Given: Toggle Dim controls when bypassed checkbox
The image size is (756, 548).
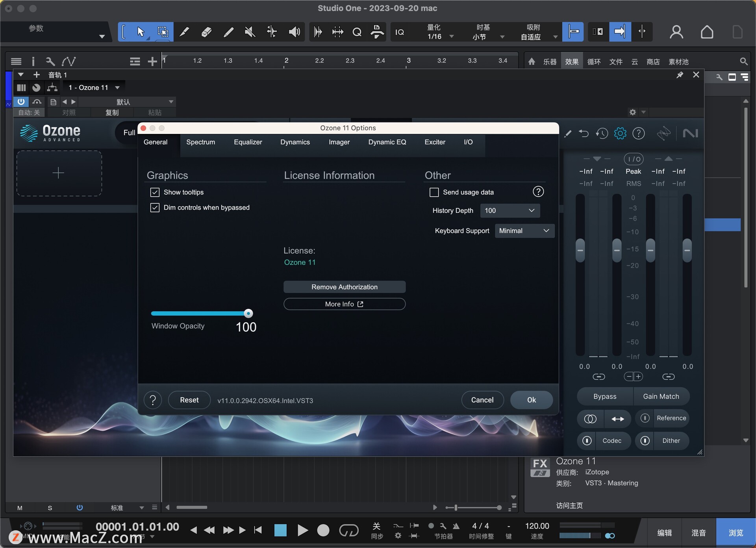Looking at the screenshot, I should click(155, 208).
